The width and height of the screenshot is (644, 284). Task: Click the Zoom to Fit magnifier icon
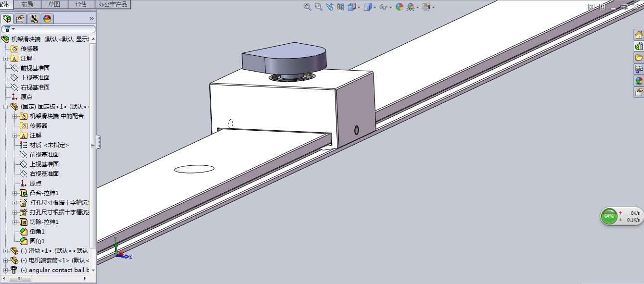307,7
